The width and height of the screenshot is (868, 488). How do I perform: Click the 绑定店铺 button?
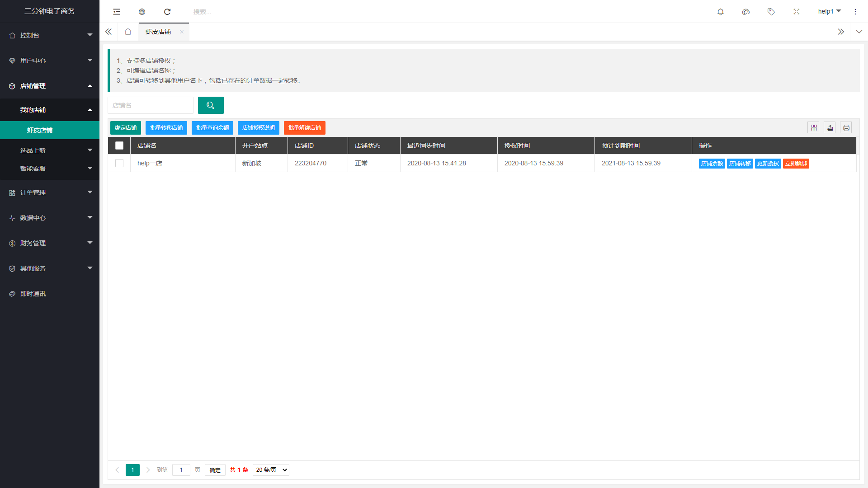[126, 128]
